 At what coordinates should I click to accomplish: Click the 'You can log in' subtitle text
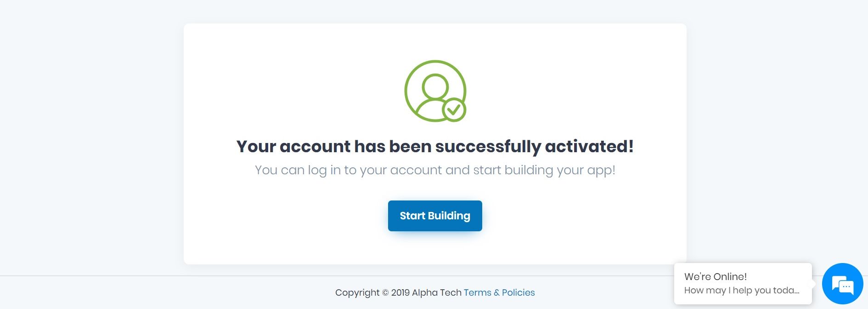tap(435, 170)
